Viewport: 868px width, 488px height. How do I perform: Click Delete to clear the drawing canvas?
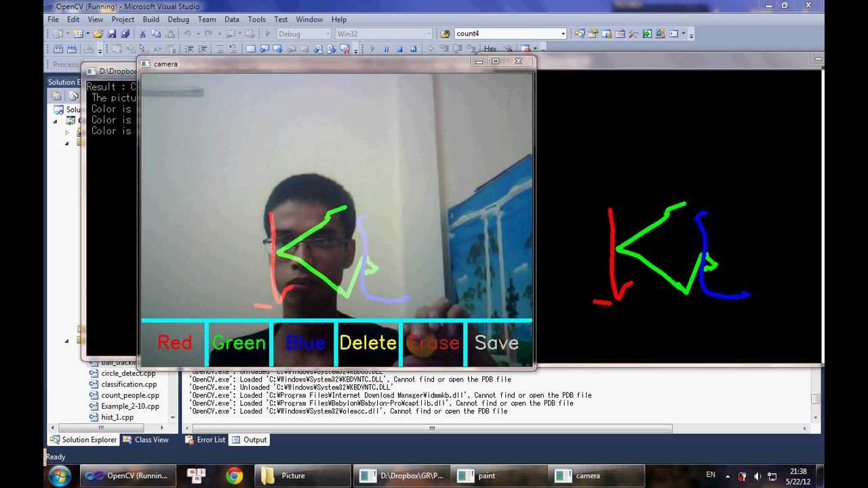tap(367, 343)
